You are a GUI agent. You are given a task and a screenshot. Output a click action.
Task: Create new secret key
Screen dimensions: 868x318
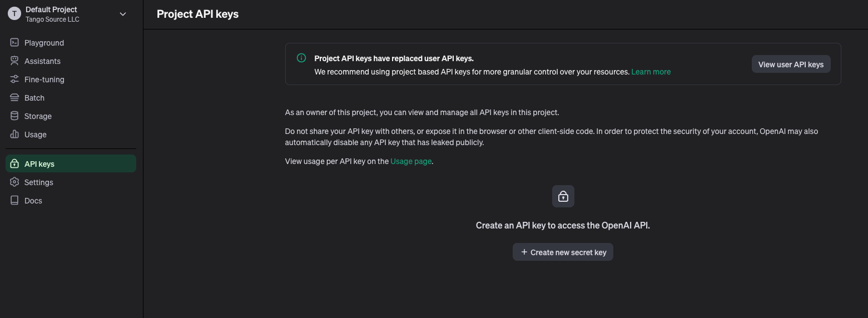pyautogui.click(x=563, y=252)
